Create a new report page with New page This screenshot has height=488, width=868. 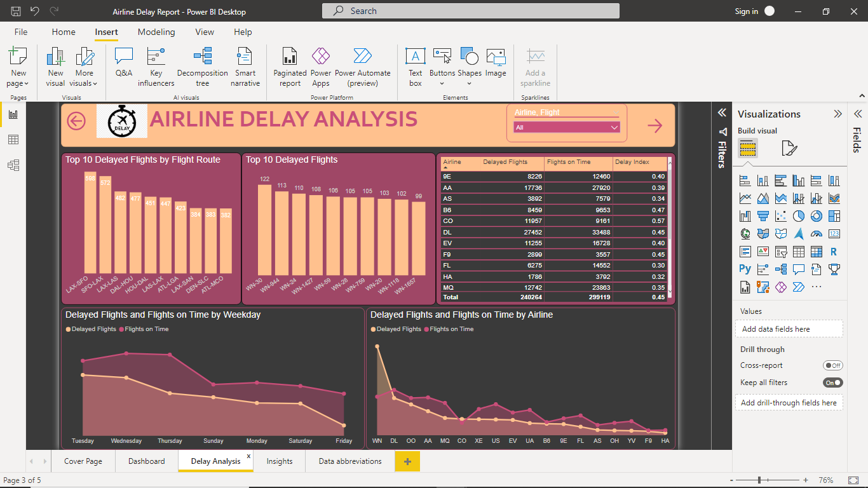tap(17, 67)
